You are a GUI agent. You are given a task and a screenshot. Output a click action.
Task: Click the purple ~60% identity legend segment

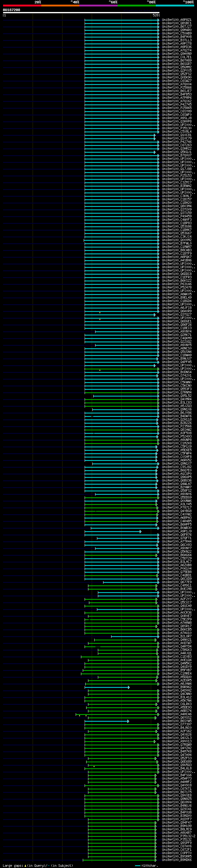99,6
